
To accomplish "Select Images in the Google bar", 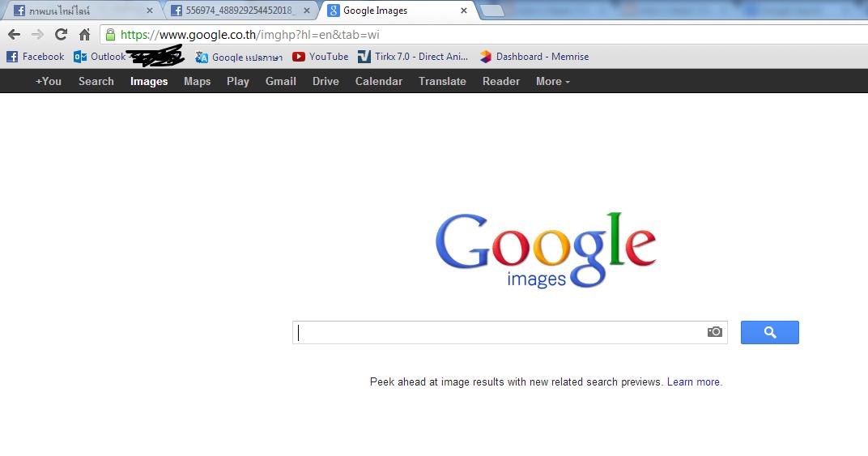I will click(149, 82).
